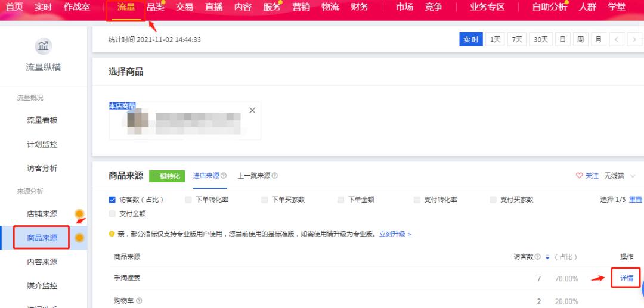The height and width of the screenshot is (308, 644).
Task: Open the 竞争 top menu
Action: click(434, 7)
